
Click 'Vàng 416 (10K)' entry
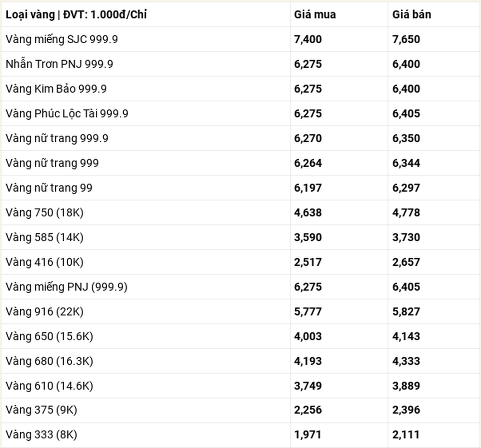[44, 262]
